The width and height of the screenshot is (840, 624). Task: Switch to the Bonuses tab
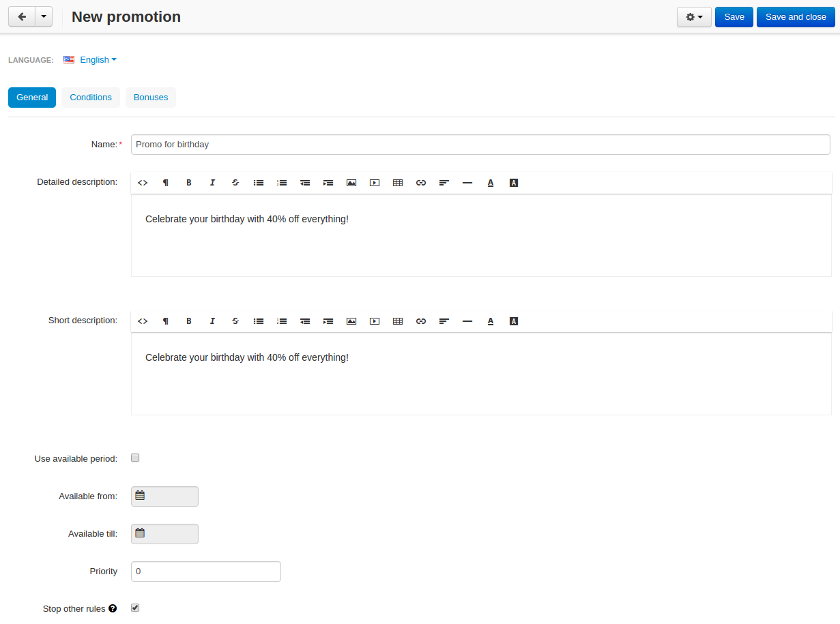coord(151,98)
